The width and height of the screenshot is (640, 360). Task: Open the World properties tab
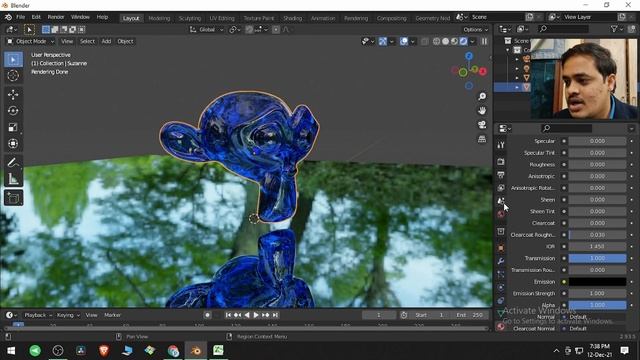click(x=501, y=214)
